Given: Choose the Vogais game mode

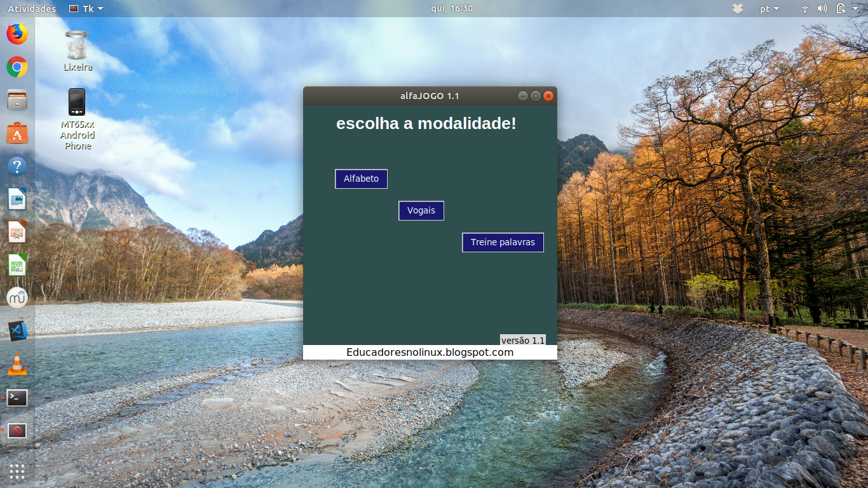Looking at the screenshot, I should [x=421, y=210].
